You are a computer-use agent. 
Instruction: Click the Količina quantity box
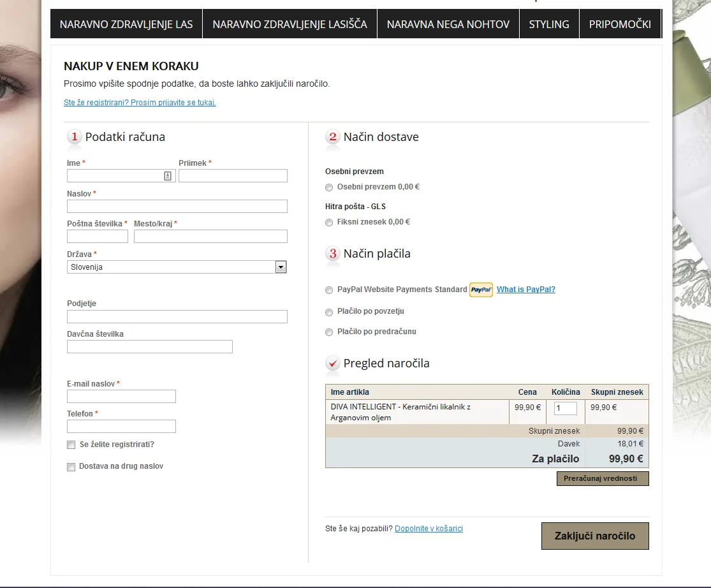pyautogui.click(x=566, y=408)
